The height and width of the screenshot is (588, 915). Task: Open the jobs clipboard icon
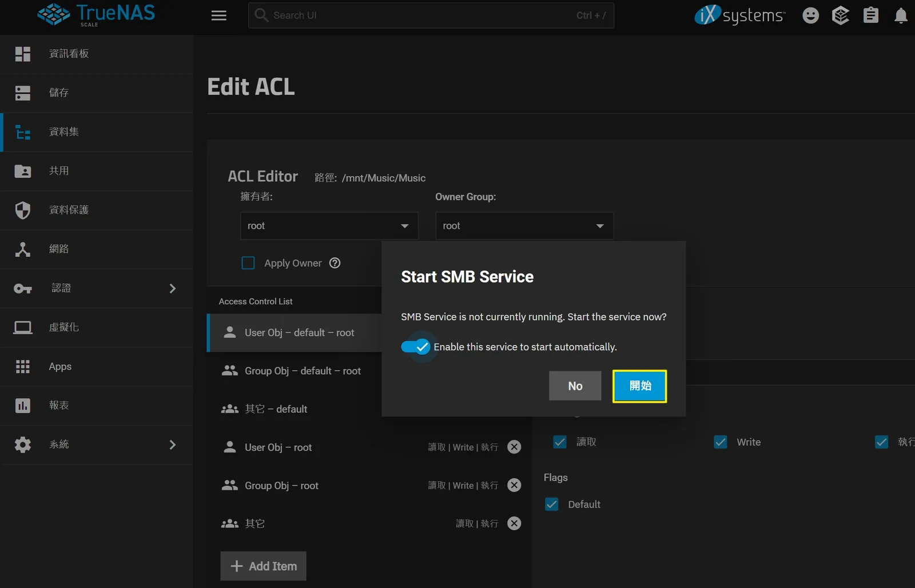pos(870,15)
